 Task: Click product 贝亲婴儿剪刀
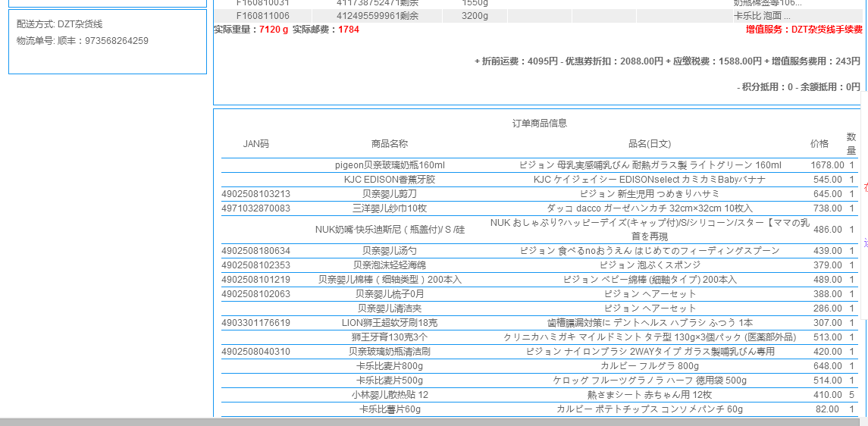pyautogui.click(x=390, y=193)
